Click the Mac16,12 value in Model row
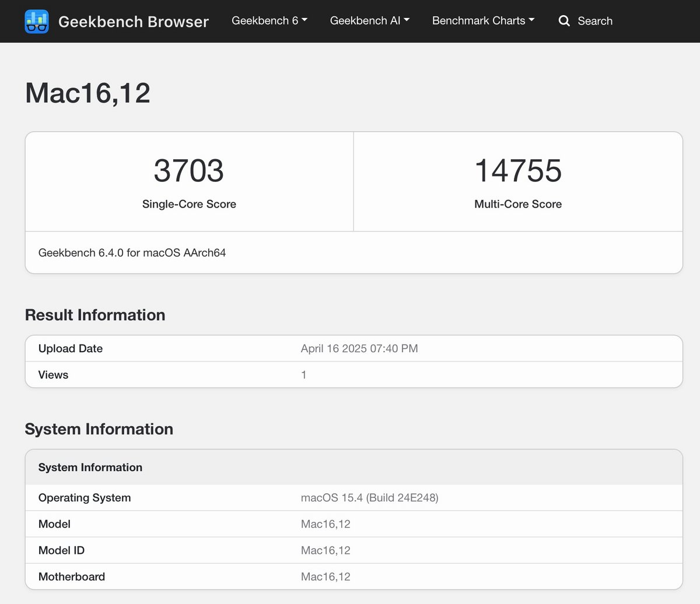 coord(325,524)
